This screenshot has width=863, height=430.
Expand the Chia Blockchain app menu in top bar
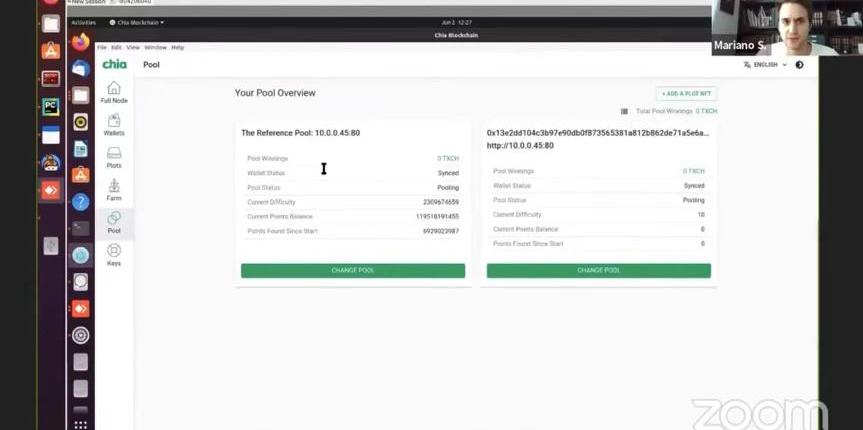click(136, 23)
